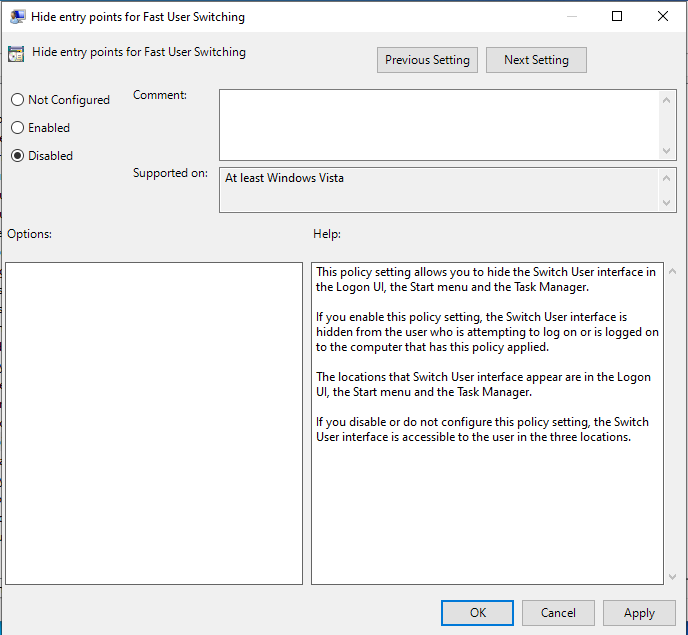Image resolution: width=688 pixels, height=635 pixels.
Task: Go to Previous Setting
Action: [x=427, y=60]
